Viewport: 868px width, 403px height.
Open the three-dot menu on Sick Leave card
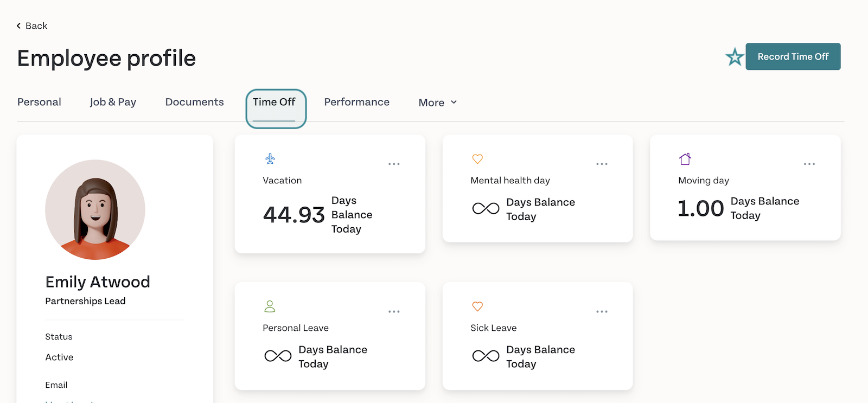point(602,311)
